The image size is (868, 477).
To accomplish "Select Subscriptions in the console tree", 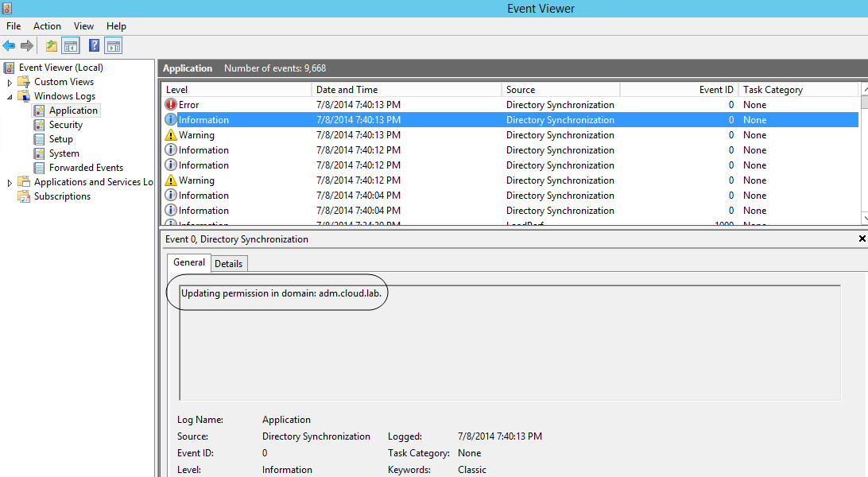I will (62, 196).
